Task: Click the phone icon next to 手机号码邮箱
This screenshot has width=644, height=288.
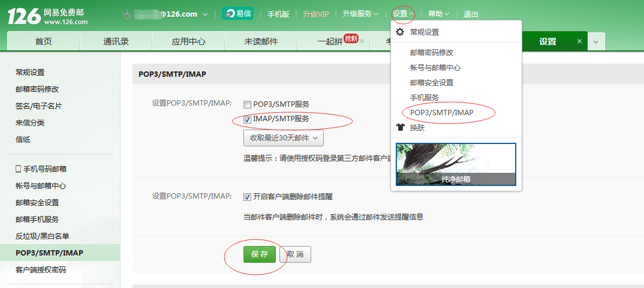Action: 18,169
